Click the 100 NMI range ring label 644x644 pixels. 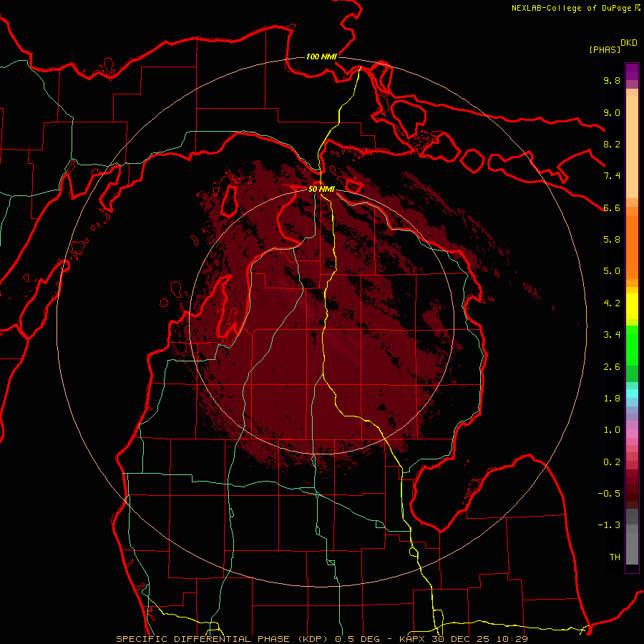[x=321, y=57]
